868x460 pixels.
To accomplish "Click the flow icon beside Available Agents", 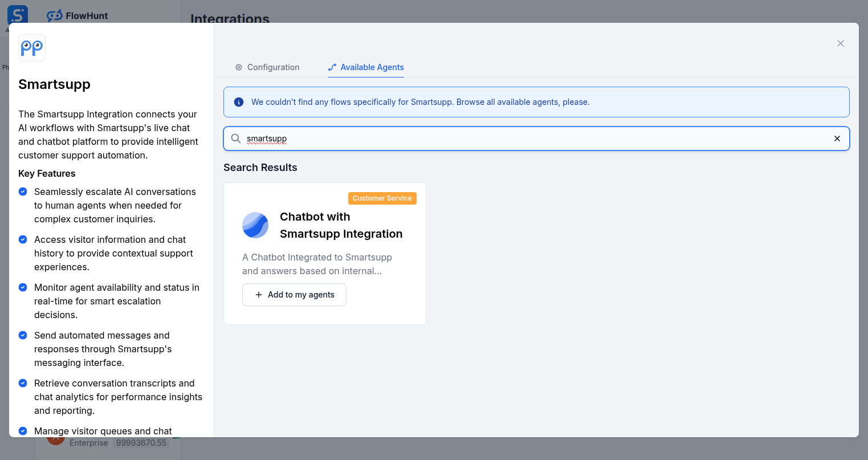I will 332,67.
